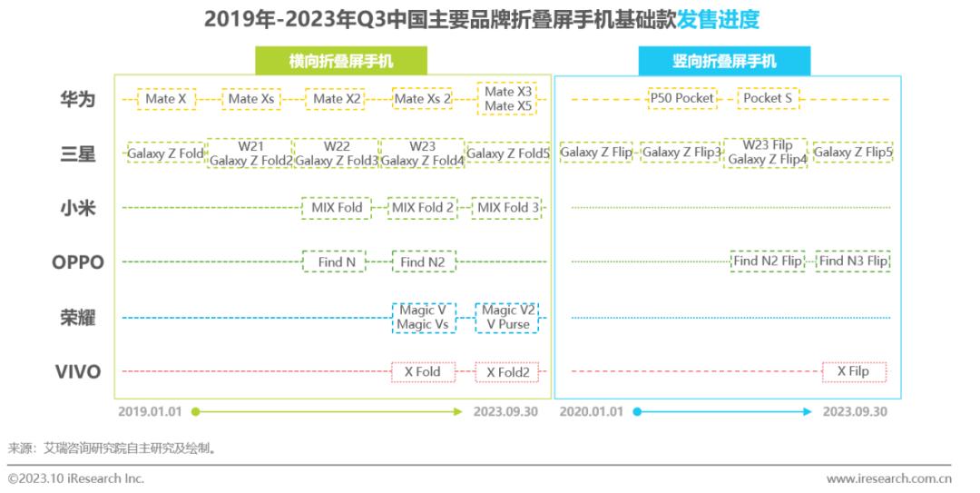Screen dimensions: 980x493
Task: Click 2023.09.30 under the green panel
Action: pyautogui.click(x=505, y=411)
